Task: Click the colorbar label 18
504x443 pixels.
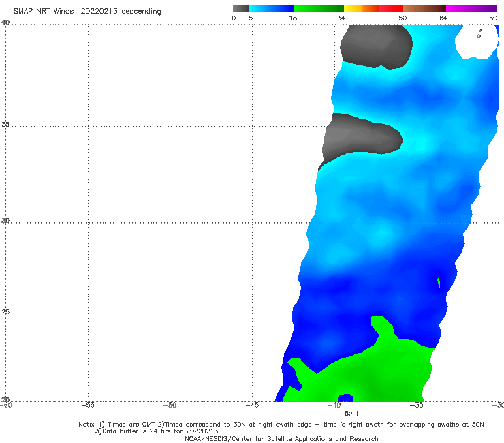Action: [293, 18]
